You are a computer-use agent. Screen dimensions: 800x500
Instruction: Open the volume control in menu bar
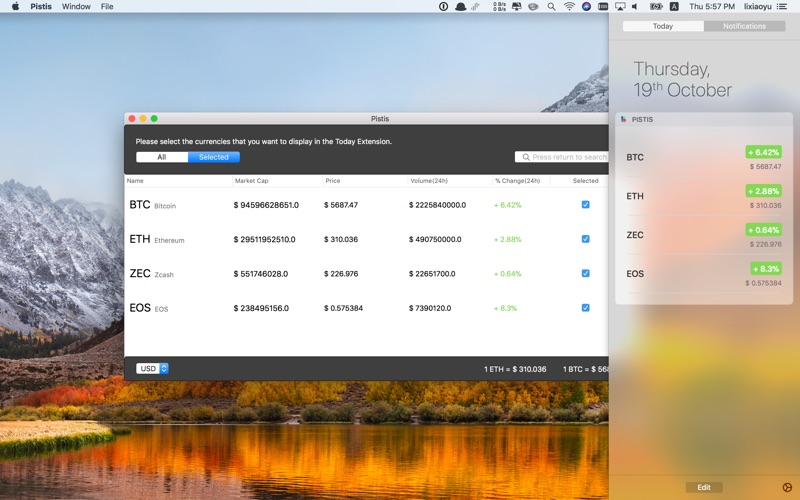tap(635, 7)
